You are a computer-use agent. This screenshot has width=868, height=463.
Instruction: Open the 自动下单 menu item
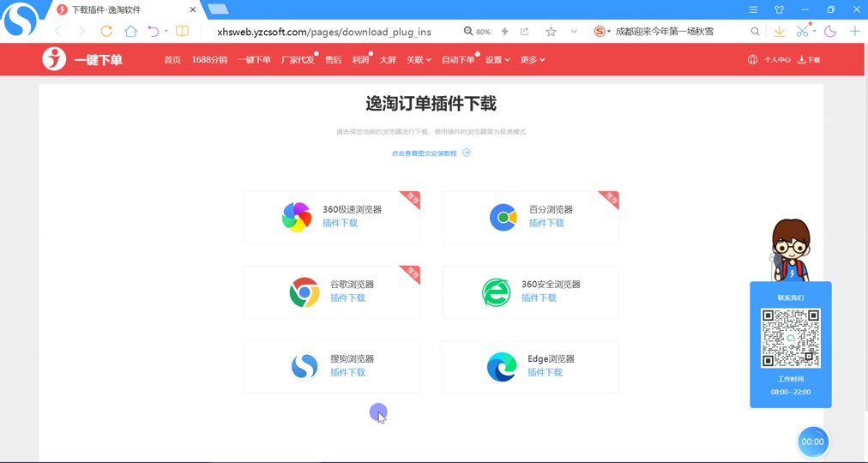coord(458,60)
